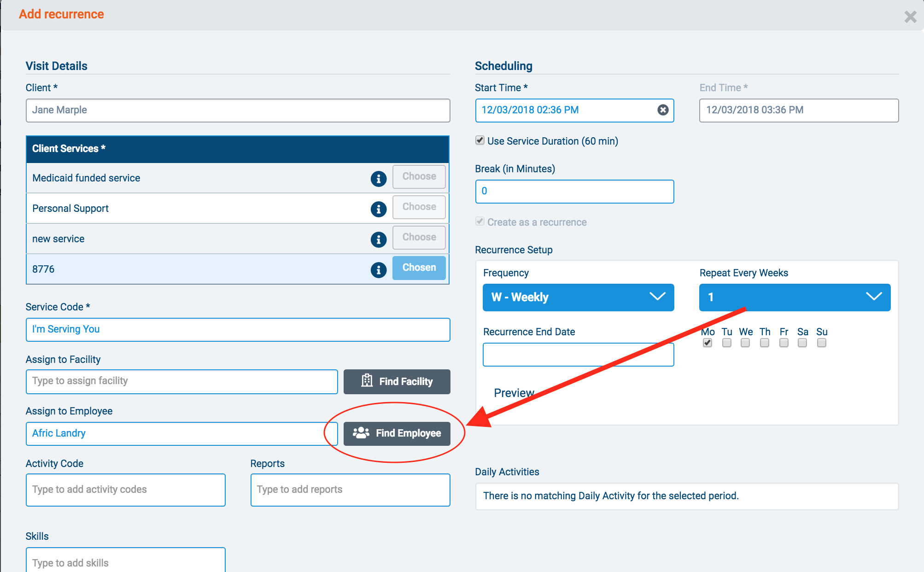Close the Add recurrence dialog
Image resolution: width=924 pixels, height=572 pixels.
pos(910,17)
